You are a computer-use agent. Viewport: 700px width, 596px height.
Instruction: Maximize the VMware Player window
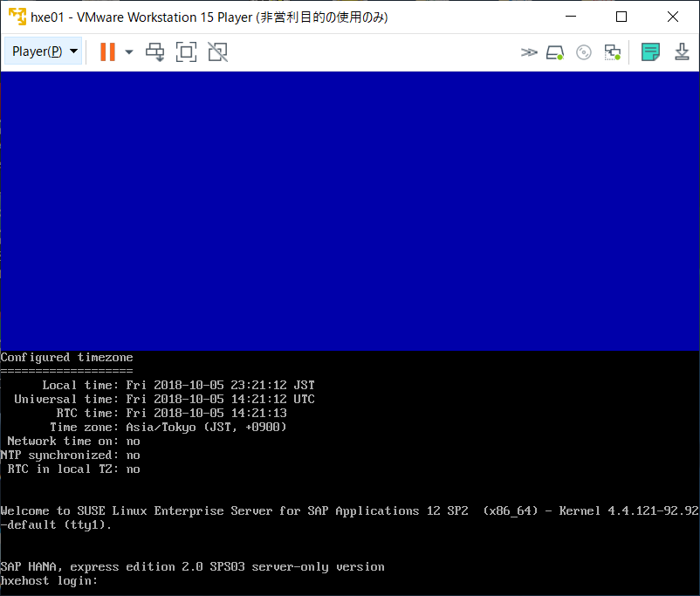[x=621, y=17]
